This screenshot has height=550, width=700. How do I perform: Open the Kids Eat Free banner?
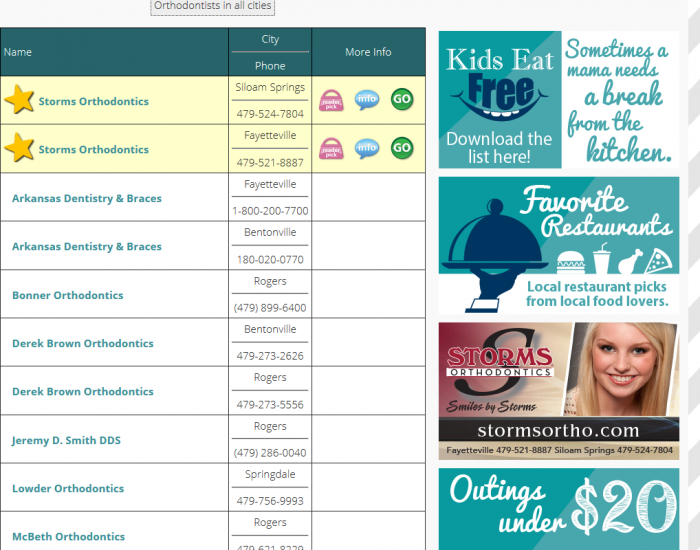pyautogui.click(x=558, y=99)
